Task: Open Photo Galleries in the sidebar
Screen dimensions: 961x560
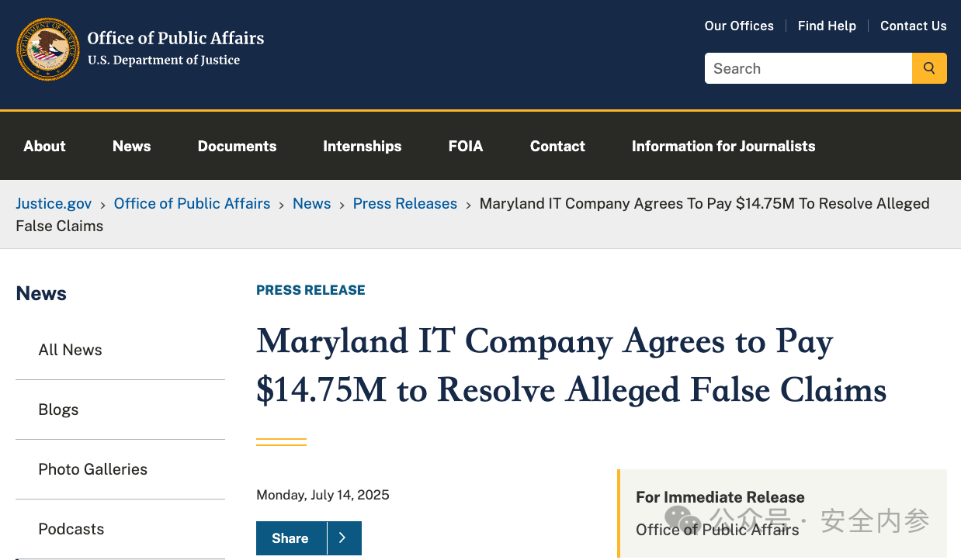Action: click(x=92, y=469)
